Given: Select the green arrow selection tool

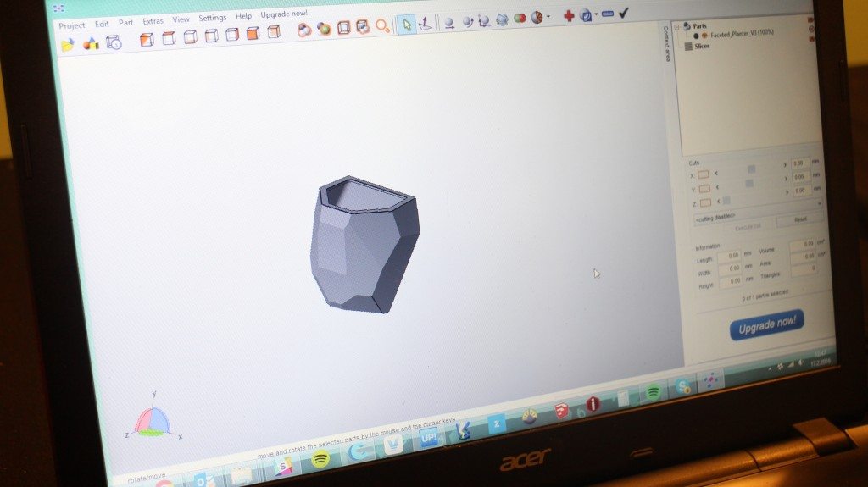Looking at the screenshot, I should pos(406,25).
